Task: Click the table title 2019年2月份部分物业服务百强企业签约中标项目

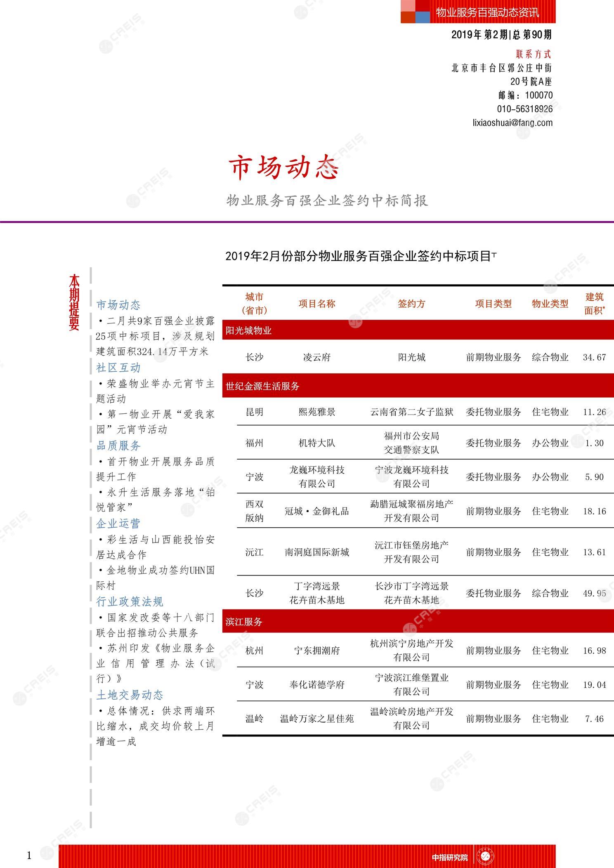Action: (x=358, y=256)
